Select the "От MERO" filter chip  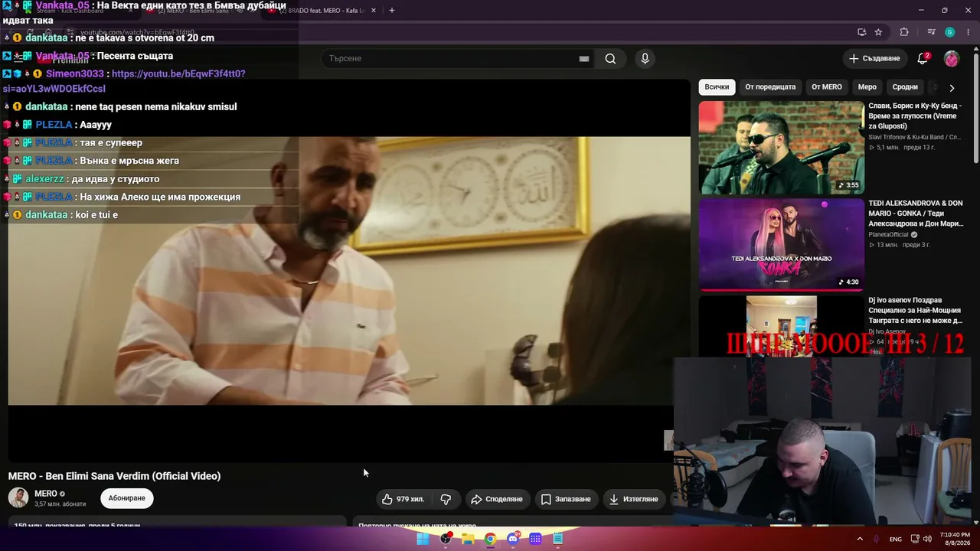(827, 87)
